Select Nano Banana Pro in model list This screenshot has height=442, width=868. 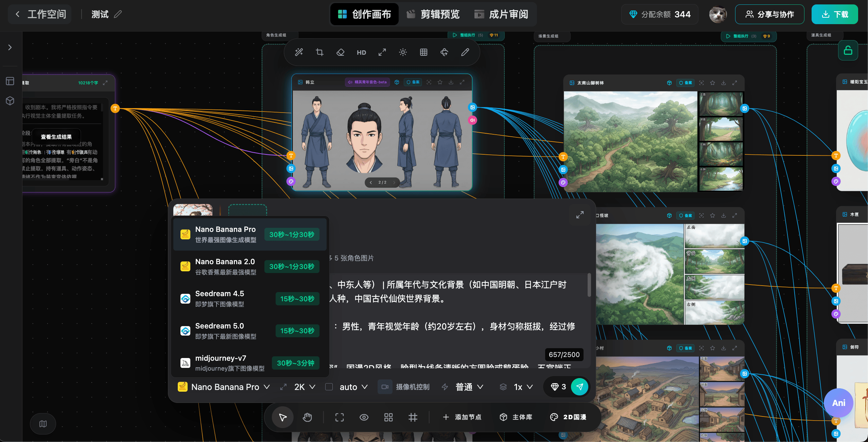(x=250, y=234)
